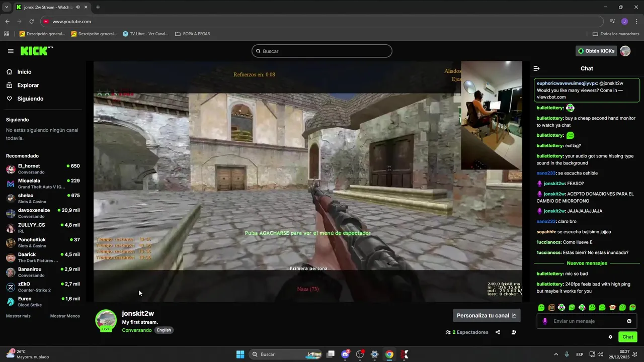Open PonchoKick recommended channel
The height and width of the screenshot is (362, 644).
(x=43, y=242)
